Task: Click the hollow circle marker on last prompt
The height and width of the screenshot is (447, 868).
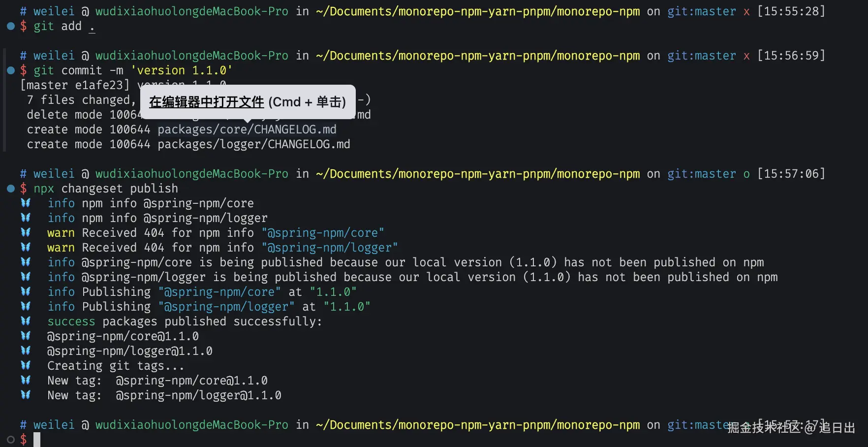Action: click(x=11, y=440)
